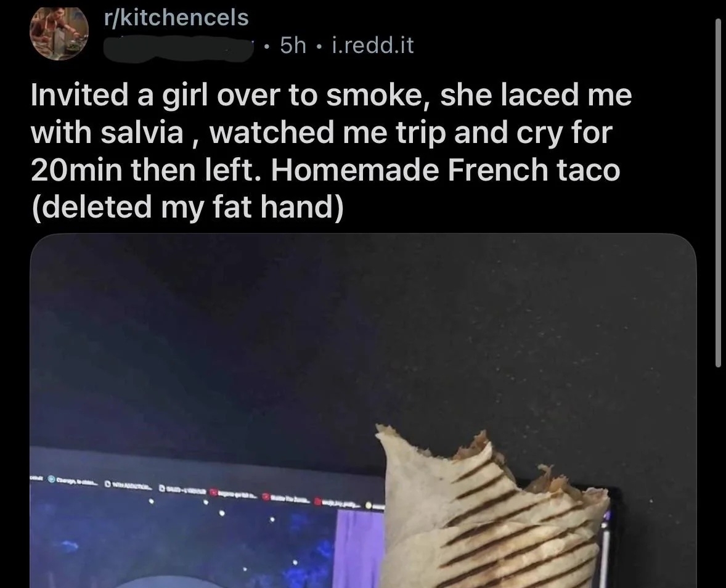
Task: Click third red YouTube bookmark icon in photo
Action: click(319, 502)
